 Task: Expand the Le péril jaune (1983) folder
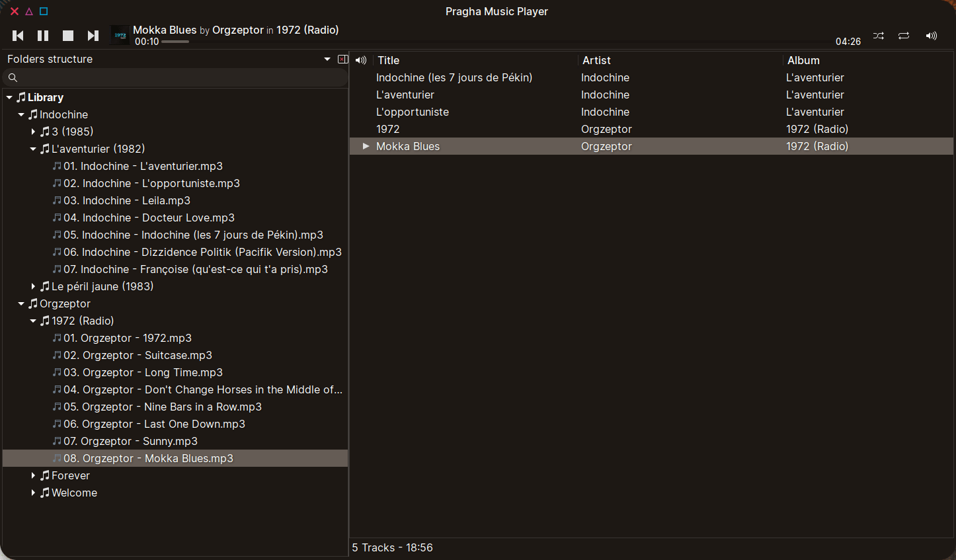coord(33,287)
